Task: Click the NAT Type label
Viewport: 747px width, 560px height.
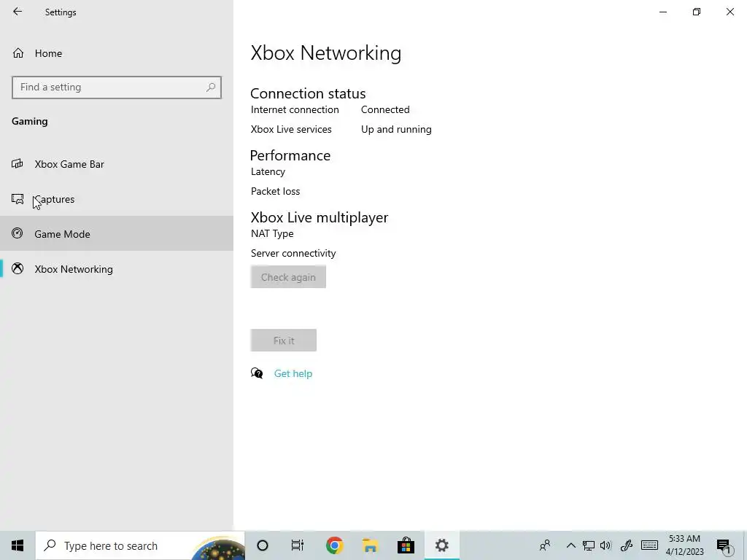Action: tap(272, 234)
